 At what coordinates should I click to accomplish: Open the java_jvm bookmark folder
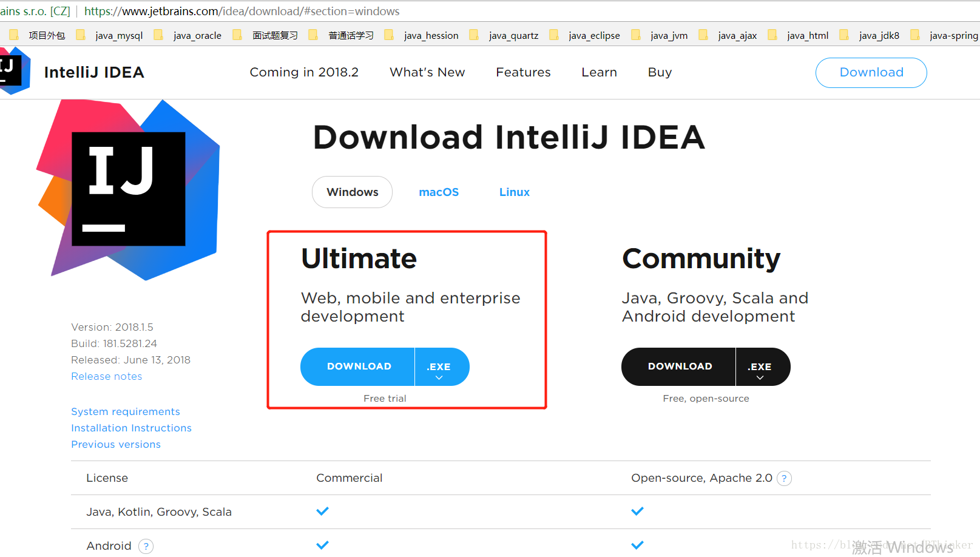click(660, 35)
